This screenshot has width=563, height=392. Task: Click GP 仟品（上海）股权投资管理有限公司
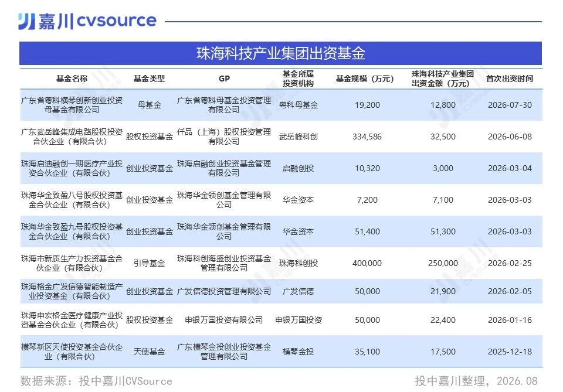click(x=224, y=137)
